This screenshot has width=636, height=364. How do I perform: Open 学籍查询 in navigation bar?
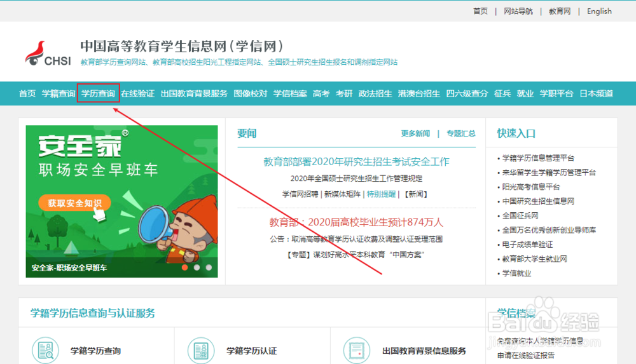[x=59, y=93]
